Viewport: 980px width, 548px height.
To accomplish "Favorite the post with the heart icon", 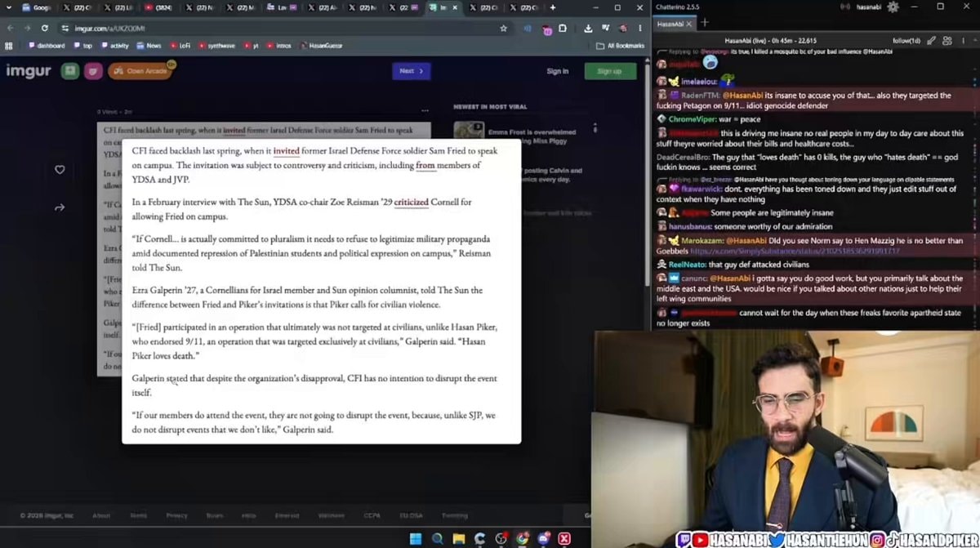I will click(x=60, y=169).
